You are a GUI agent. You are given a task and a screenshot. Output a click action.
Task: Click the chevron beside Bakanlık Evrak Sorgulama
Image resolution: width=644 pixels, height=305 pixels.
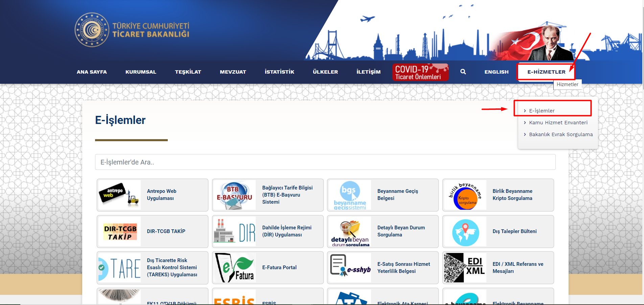click(x=525, y=134)
